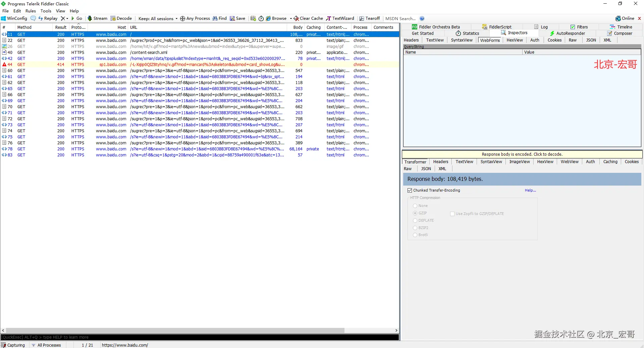This screenshot has height=348, width=644.
Task: Open the AutoResponder tab
Action: [x=567, y=33]
